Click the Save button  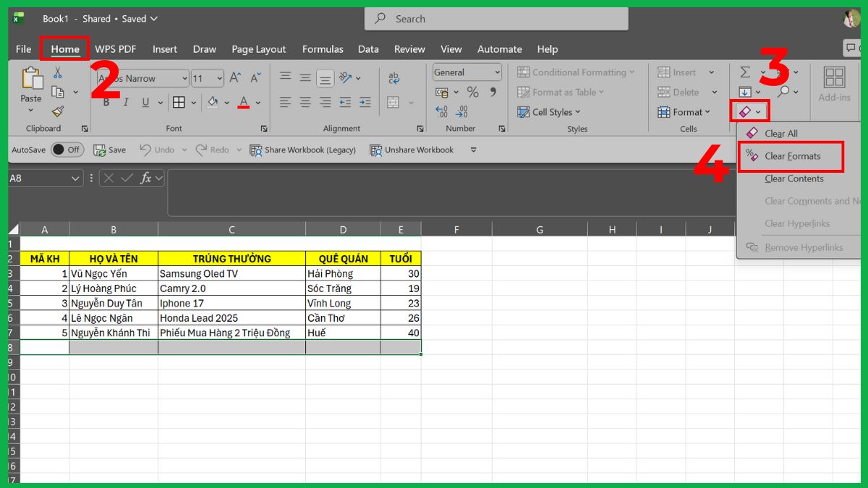pos(110,150)
